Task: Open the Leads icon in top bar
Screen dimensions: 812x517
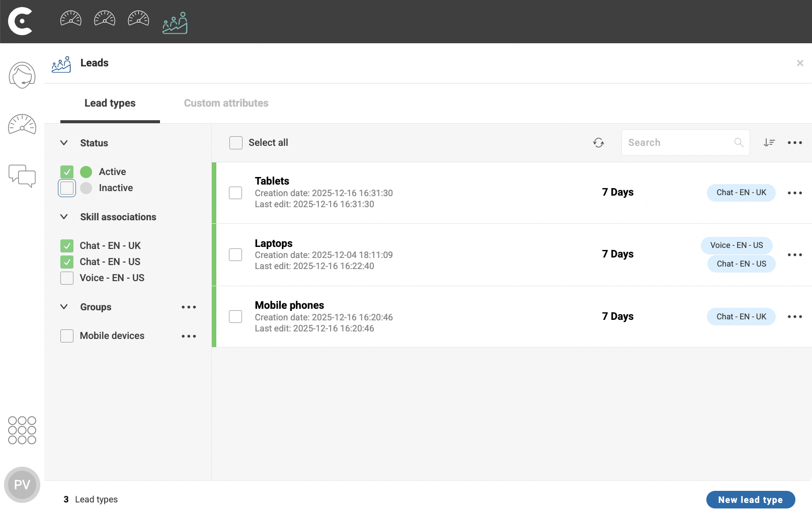Action: click(x=175, y=23)
